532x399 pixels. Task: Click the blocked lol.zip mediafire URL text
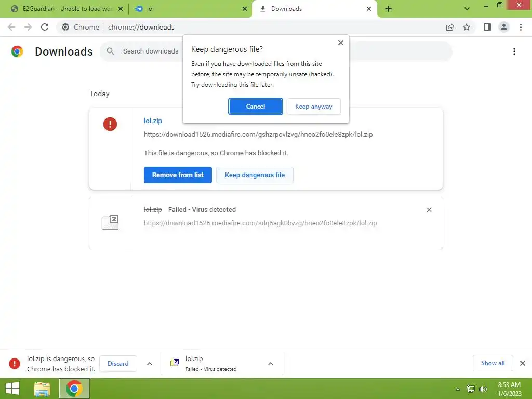(258, 135)
